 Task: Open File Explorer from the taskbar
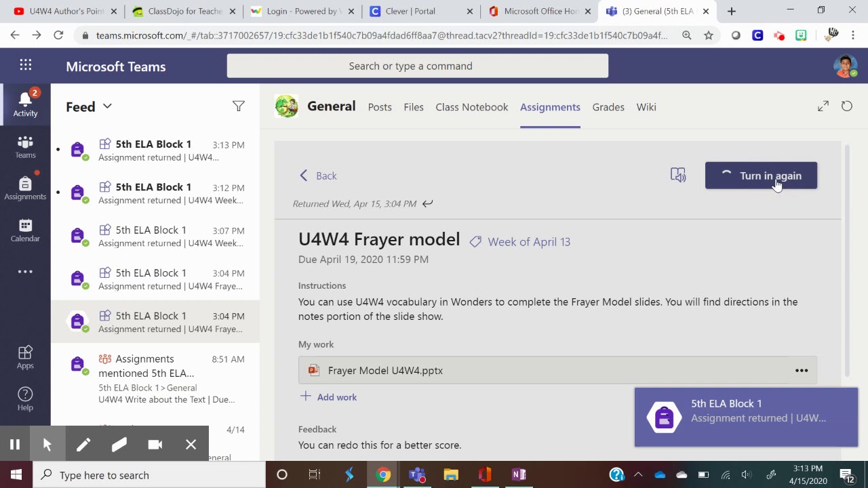pyautogui.click(x=451, y=474)
